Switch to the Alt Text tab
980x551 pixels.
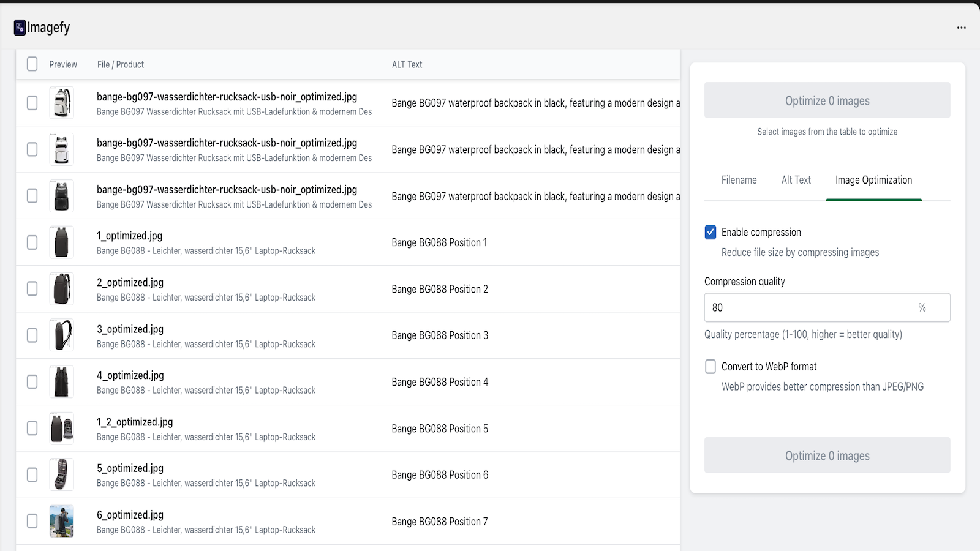point(796,180)
